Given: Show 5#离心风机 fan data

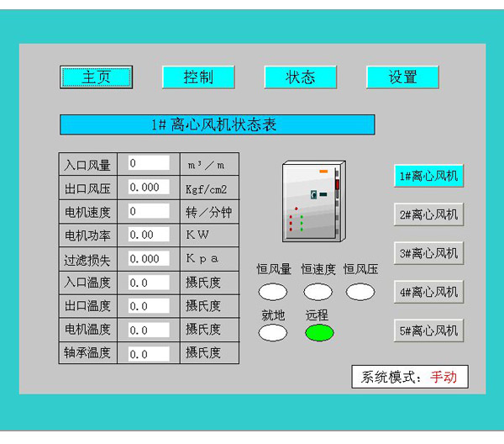Looking at the screenshot, I should 428,330.
